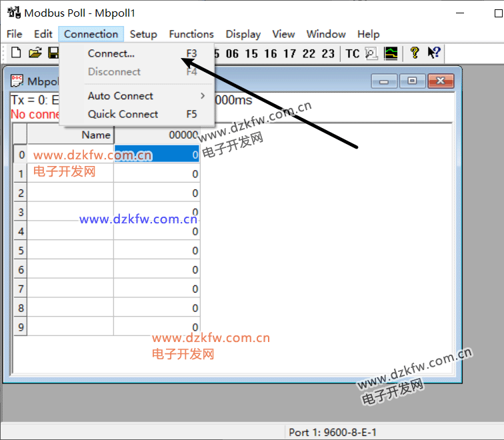The height and width of the screenshot is (440, 504).
Task: Open the Functions menu
Action: coord(191,34)
